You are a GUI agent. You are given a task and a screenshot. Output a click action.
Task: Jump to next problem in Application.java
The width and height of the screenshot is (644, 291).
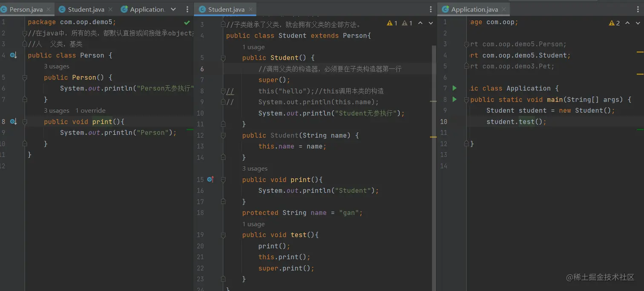[x=638, y=23]
